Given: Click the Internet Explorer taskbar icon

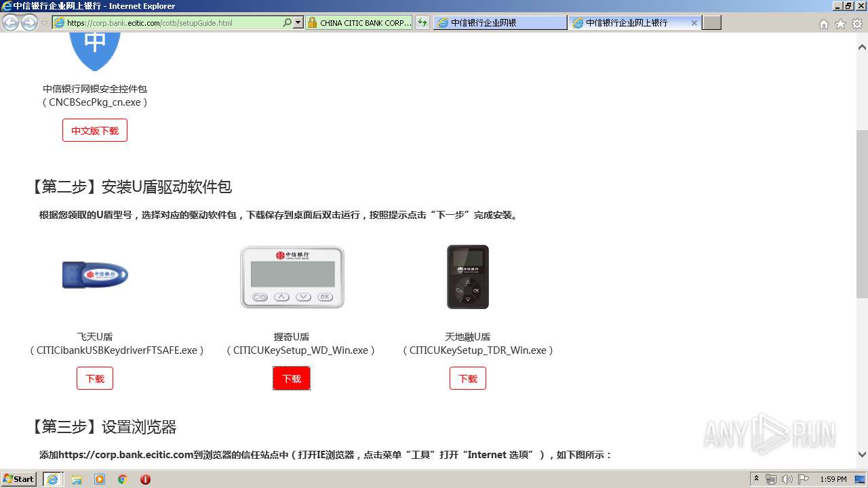Looking at the screenshot, I should 52,479.
